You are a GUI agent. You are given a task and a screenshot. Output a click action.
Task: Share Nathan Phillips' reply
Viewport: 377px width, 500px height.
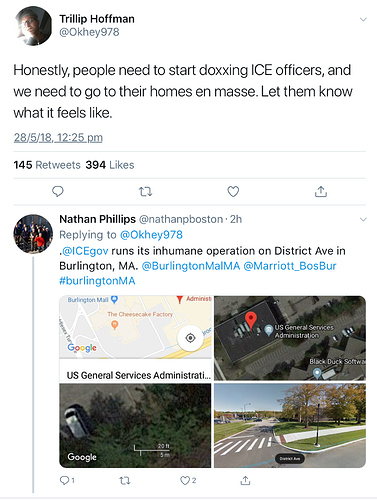click(x=245, y=480)
